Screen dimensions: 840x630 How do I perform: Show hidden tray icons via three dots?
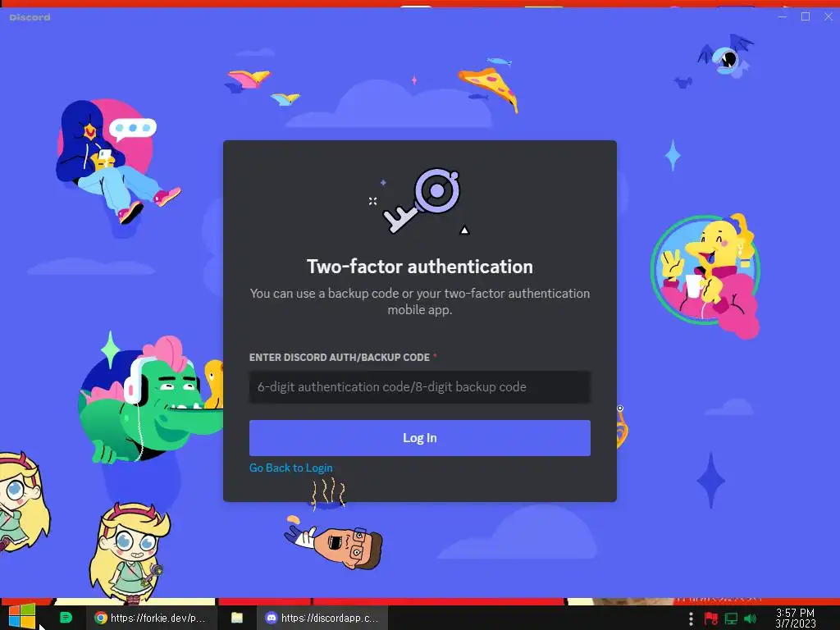click(x=691, y=619)
